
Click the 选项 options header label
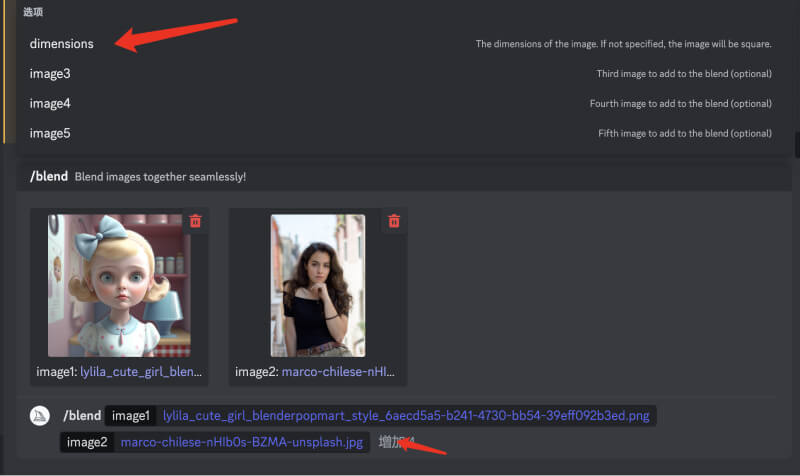[33, 12]
